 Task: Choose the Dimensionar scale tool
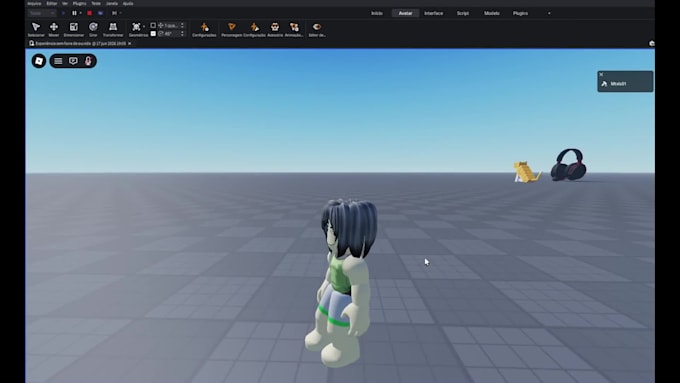click(74, 29)
